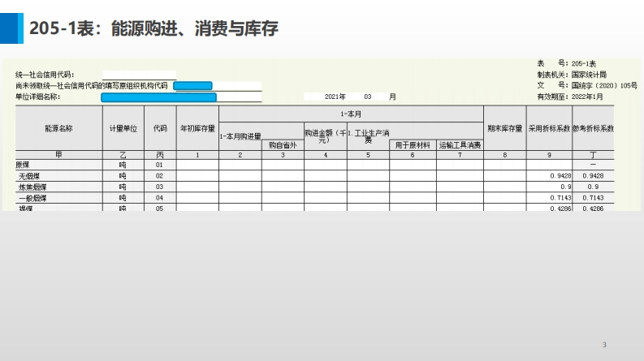Screen dimensions: 644x361
Task: Select the 计量单位 column header
Action: (123, 128)
